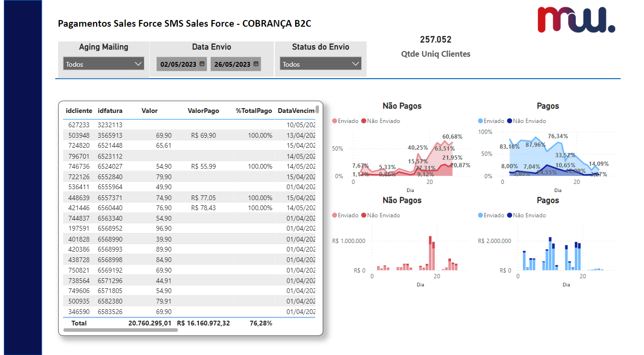Toggle Enviado legend in Não Pagos bar chart
644x355 pixels.
click(x=345, y=215)
